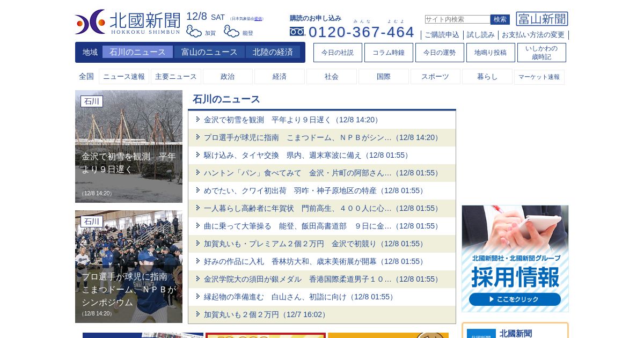Click the Kaga weather cloud icon

click(194, 31)
